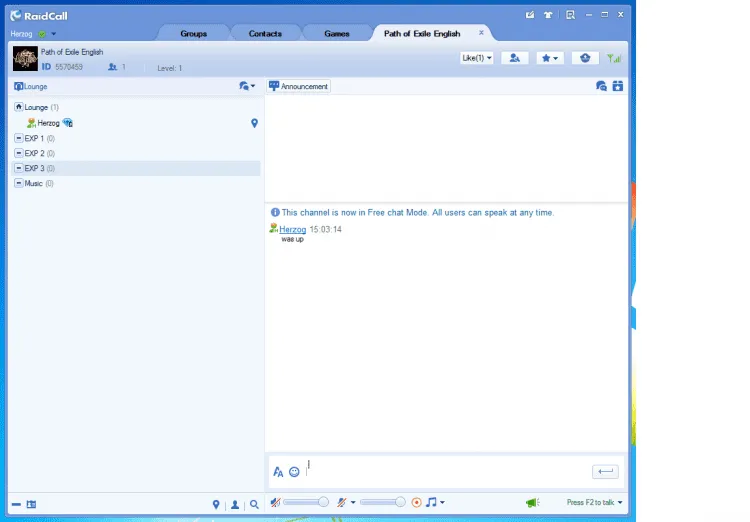Open the music note karaoke dropdown
Viewport: 750px width, 522px height.
click(435, 502)
